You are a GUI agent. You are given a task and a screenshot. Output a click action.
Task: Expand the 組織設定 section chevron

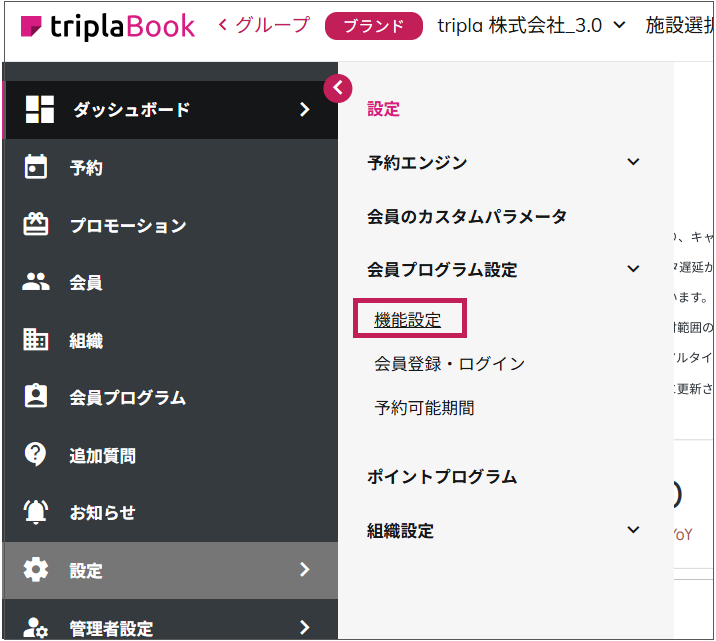coord(632,531)
